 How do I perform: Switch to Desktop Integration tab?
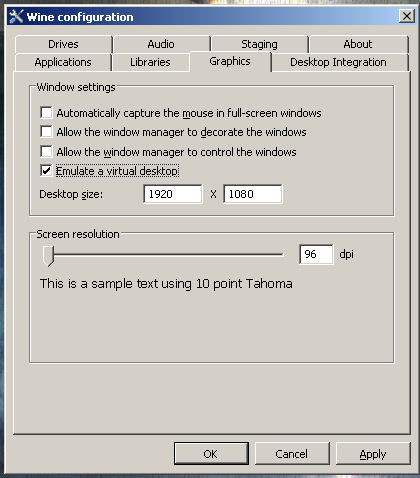(x=338, y=62)
